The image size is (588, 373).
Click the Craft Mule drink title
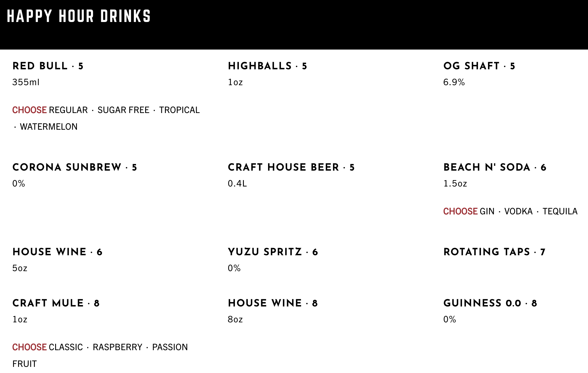point(56,303)
